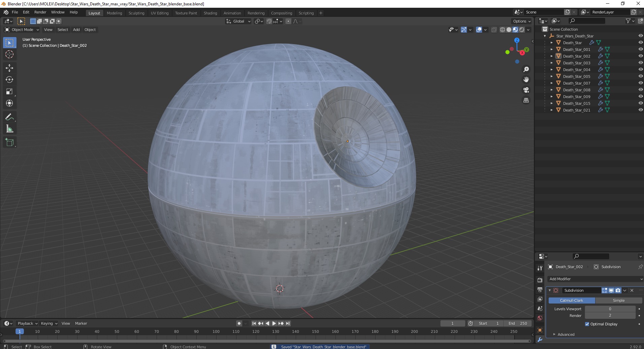Viewport: 644px width, 349px height.
Task: Toggle visibility of Death_Star_005
Action: [x=641, y=76]
